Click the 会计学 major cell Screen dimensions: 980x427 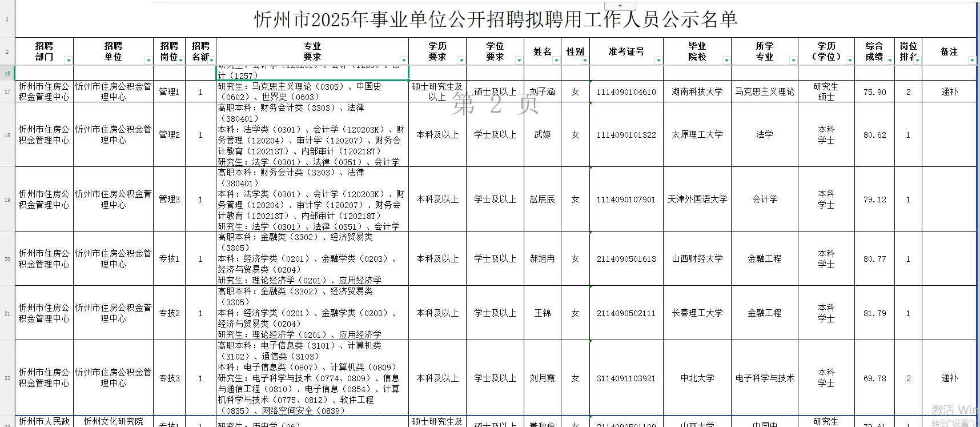tap(764, 199)
